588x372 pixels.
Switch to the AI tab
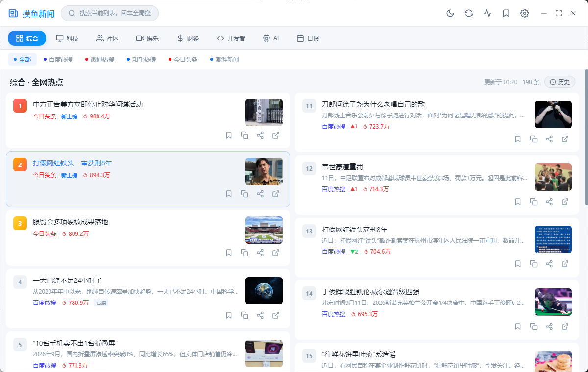[x=271, y=38]
